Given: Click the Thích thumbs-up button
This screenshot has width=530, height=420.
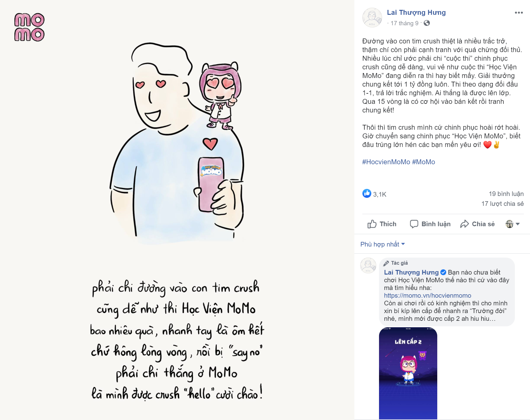Looking at the screenshot, I should pyautogui.click(x=382, y=224).
